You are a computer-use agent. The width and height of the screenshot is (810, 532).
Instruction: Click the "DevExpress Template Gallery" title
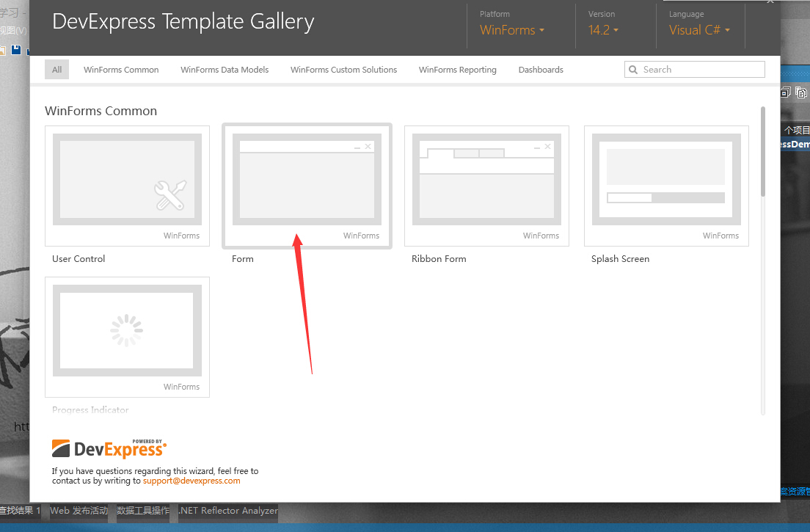(183, 22)
